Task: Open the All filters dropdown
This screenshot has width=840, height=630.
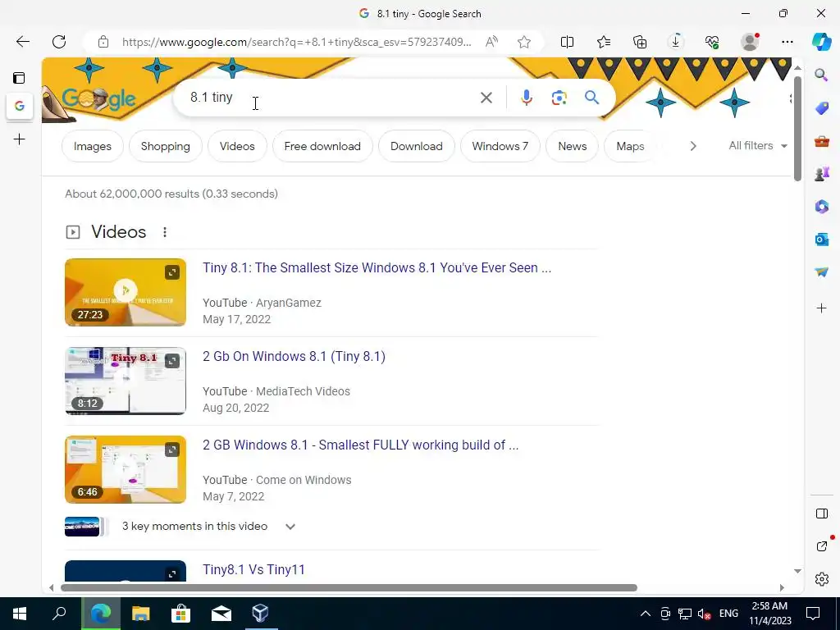Action: click(757, 146)
